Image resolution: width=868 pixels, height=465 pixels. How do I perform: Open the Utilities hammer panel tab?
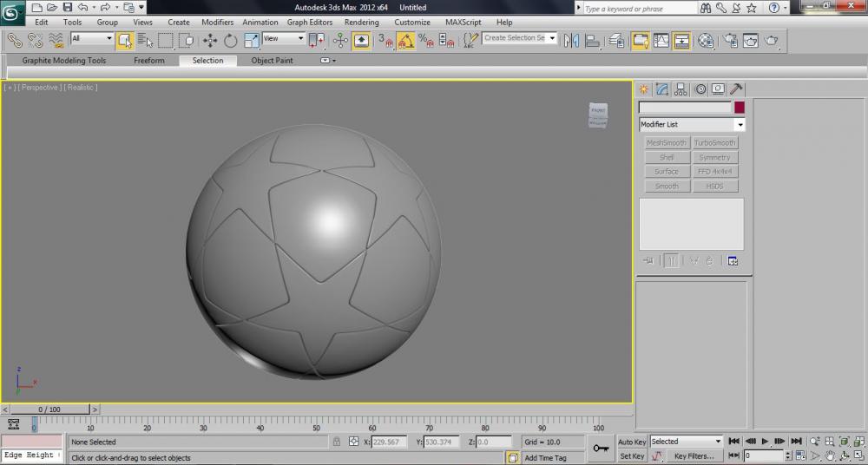click(736, 88)
